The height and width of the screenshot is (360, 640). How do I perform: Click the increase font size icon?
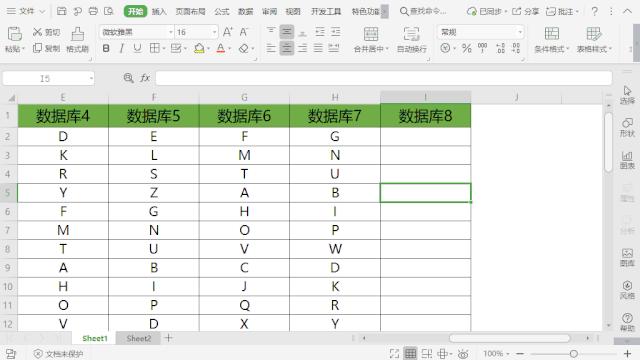click(x=228, y=32)
